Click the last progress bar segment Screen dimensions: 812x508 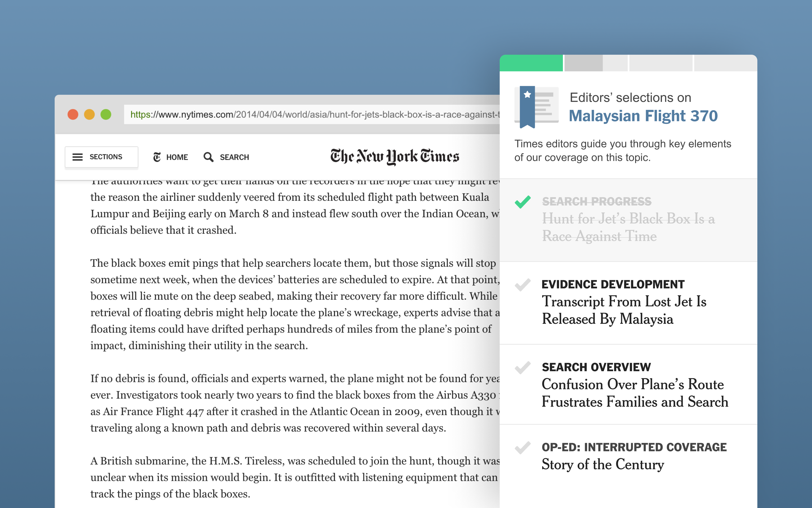click(x=725, y=63)
